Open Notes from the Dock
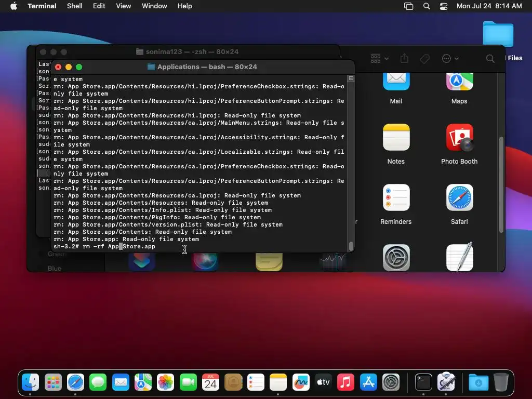This screenshot has width=532, height=399. coord(278,382)
